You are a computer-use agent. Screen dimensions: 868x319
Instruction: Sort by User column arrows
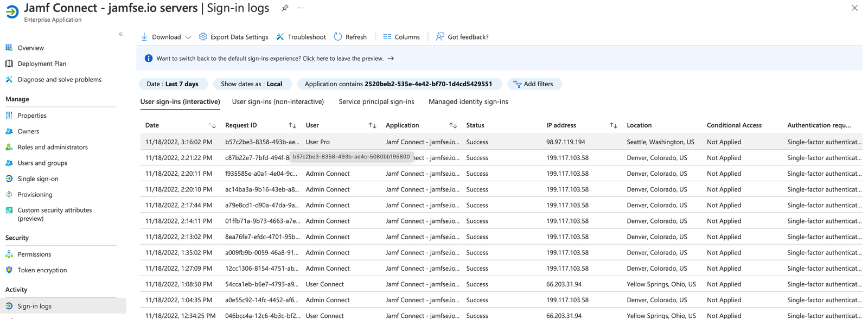[x=372, y=125]
